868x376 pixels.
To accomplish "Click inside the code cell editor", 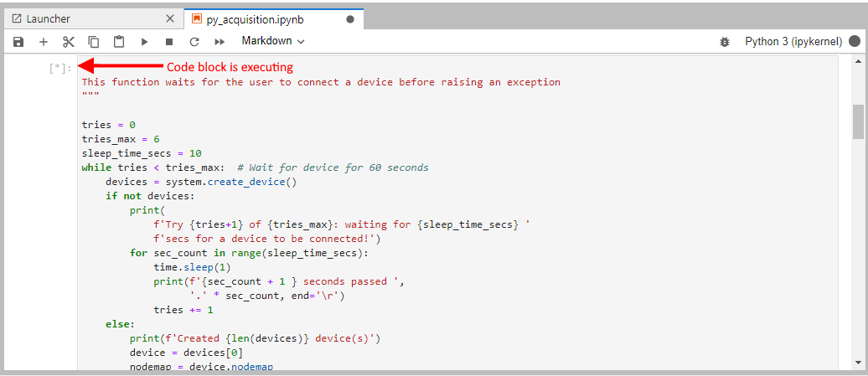I will [419, 209].
